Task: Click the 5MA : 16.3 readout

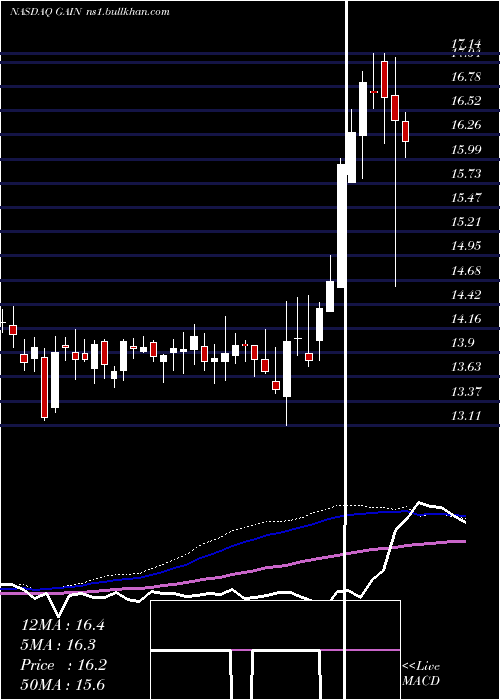Action: pyautogui.click(x=58, y=645)
